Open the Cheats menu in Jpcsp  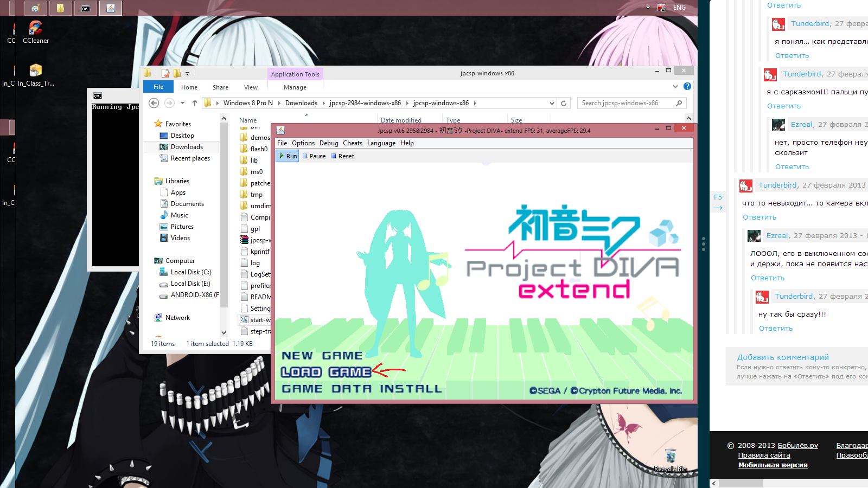pos(353,143)
